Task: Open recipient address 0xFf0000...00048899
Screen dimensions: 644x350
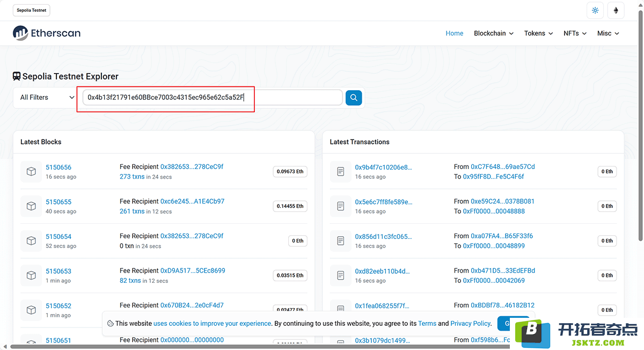Action: [494, 246]
